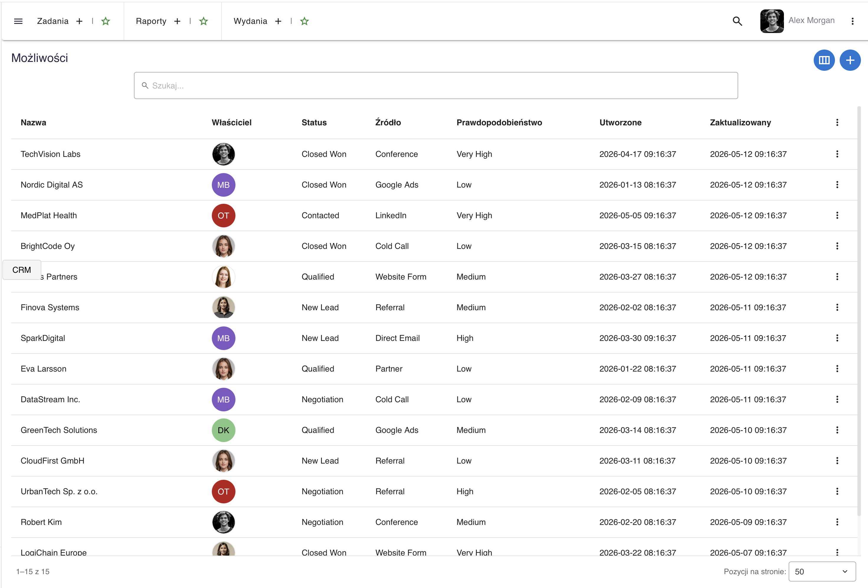Expand the Pozycji na stronie dropdown
This screenshot has height=588, width=868.
click(x=822, y=571)
